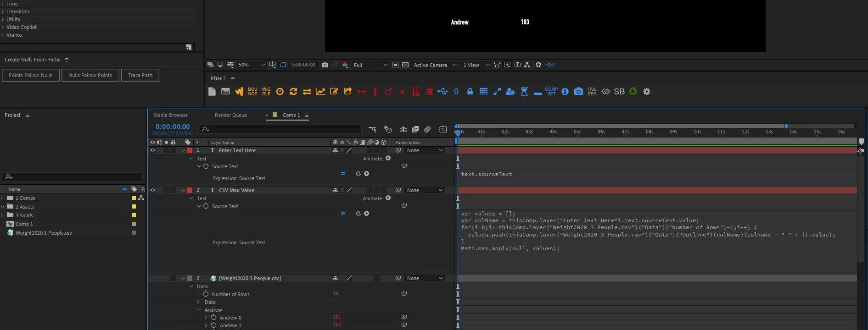Click the current time 0:00:00:00 display
This screenshot has height=330, width=868.
[172, 126]
